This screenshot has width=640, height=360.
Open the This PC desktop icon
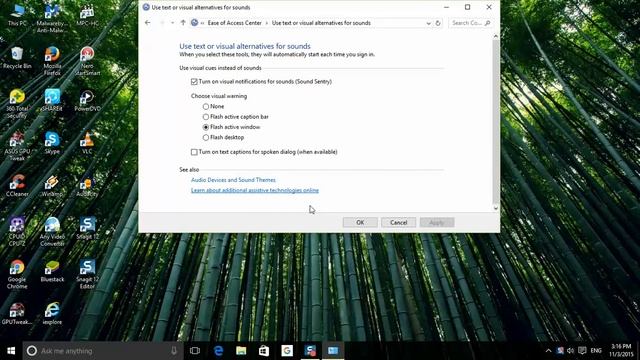point(17,15)
